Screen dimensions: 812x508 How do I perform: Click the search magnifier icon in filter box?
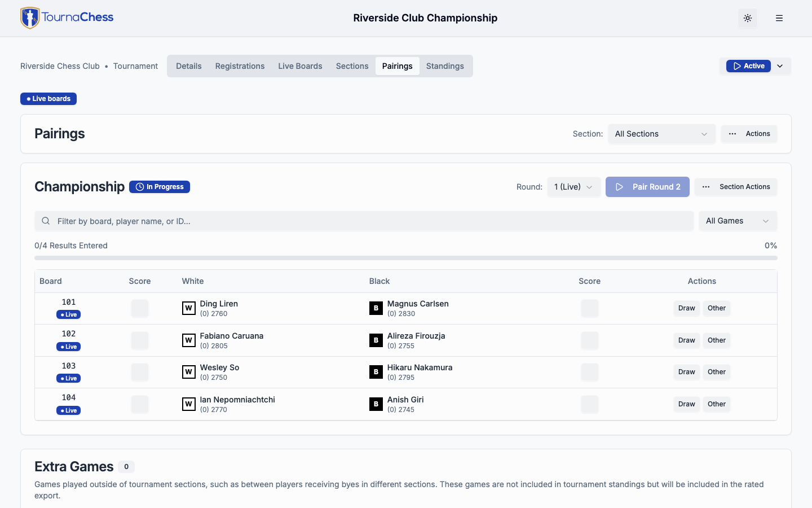coord(46,221)
